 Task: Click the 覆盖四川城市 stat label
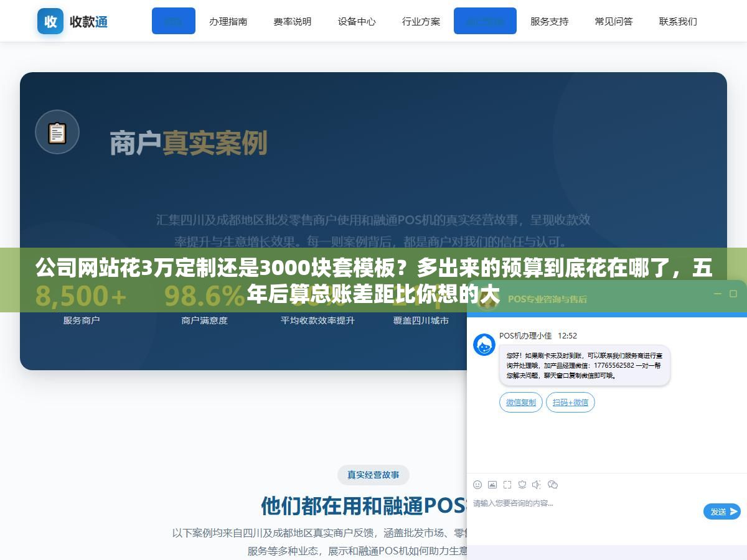421,320
